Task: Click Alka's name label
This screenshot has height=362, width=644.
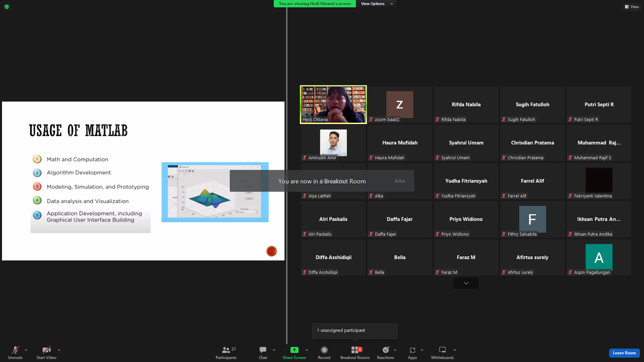Action: 379,196
